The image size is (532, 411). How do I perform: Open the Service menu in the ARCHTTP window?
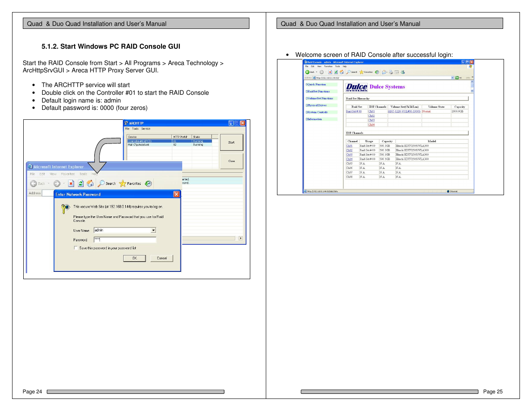click(x=146, y=129)
